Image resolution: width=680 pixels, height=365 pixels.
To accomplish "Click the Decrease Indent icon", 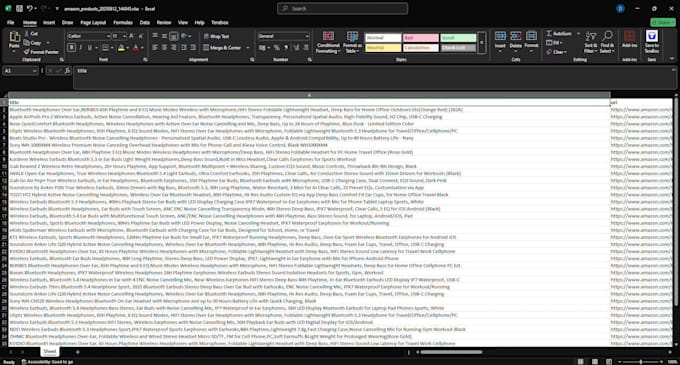I will pyautogui.click(x=183, y=48).
